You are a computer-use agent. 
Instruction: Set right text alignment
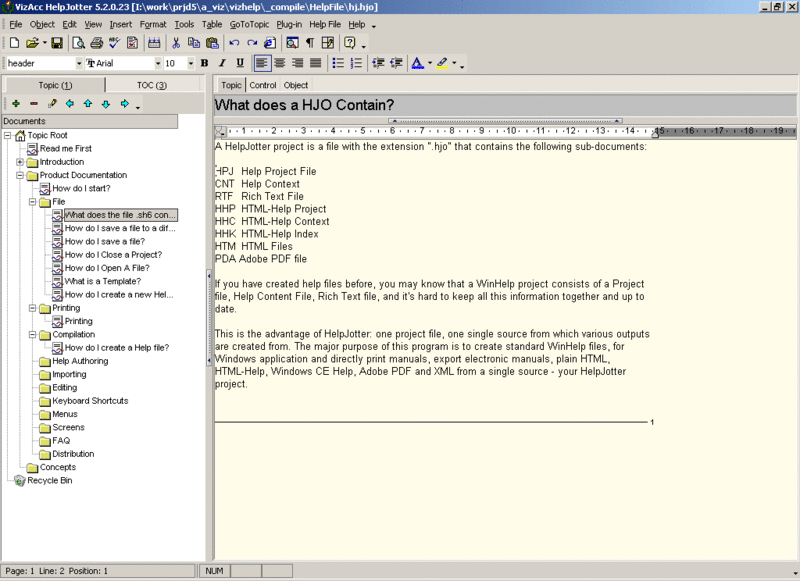click(x=297, y=63)
